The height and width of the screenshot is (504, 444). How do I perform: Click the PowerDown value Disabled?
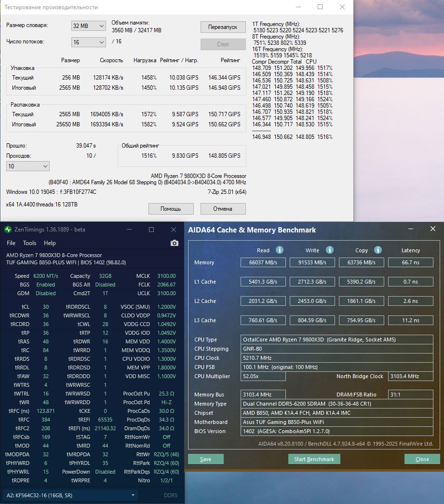(x=105, y=472)
